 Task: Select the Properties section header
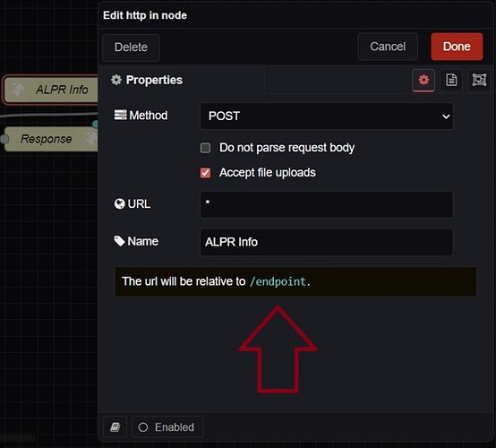click(154, 80)
